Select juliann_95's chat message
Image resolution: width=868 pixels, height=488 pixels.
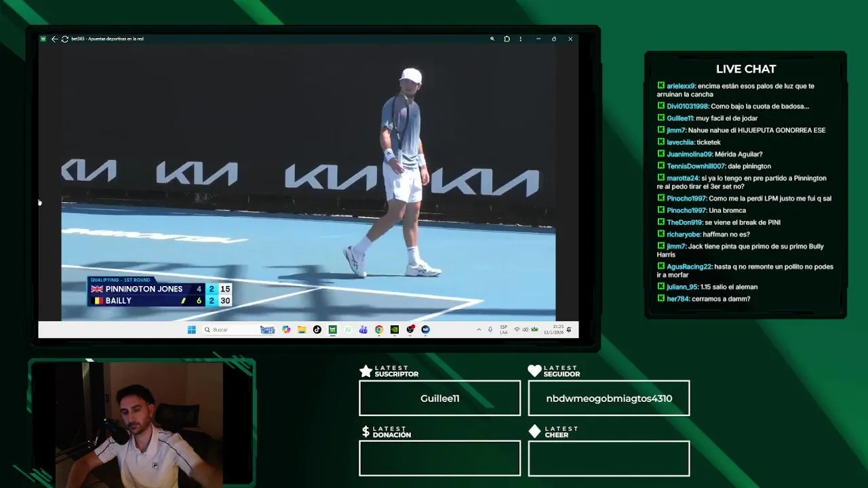click(707, 287)
